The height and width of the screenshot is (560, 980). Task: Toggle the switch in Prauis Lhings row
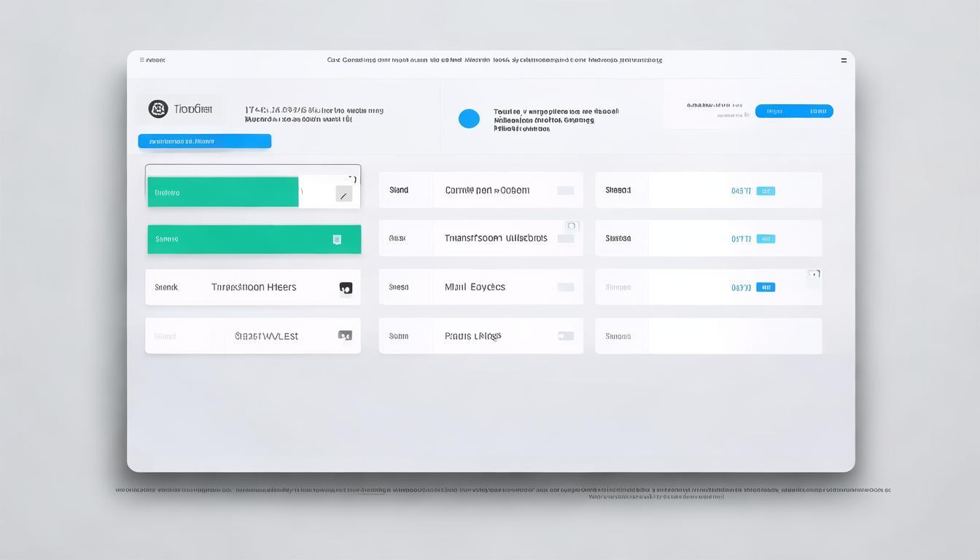pyautogui.click(x=565, y=336)
